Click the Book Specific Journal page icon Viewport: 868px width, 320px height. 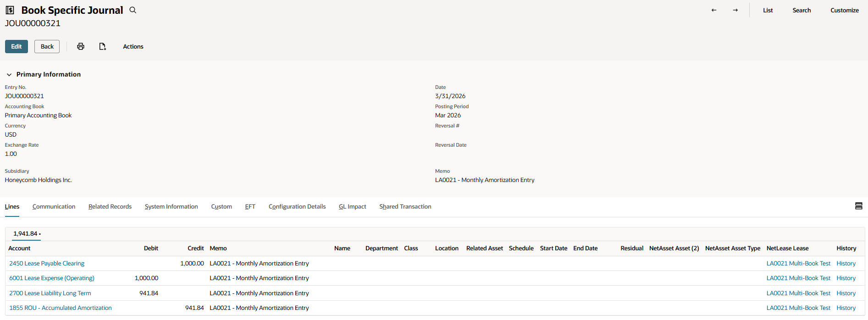[x=10, y=10]
